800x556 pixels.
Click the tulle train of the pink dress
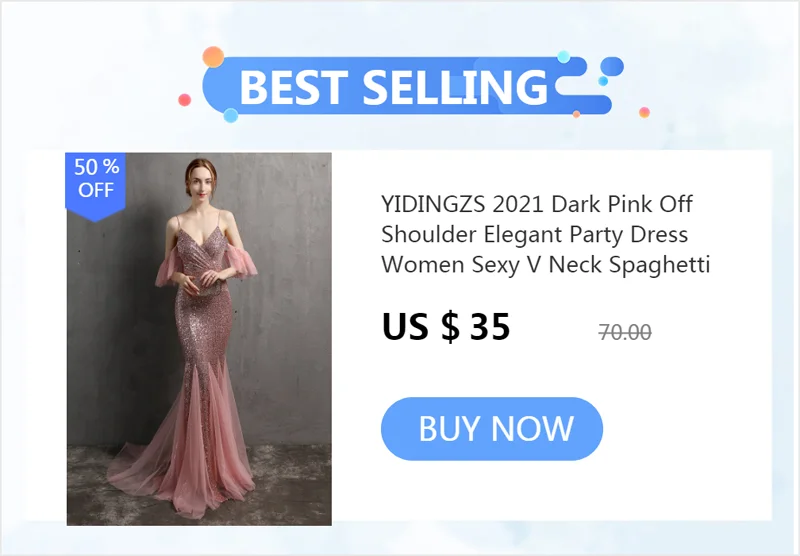click(x=180, y=479)
